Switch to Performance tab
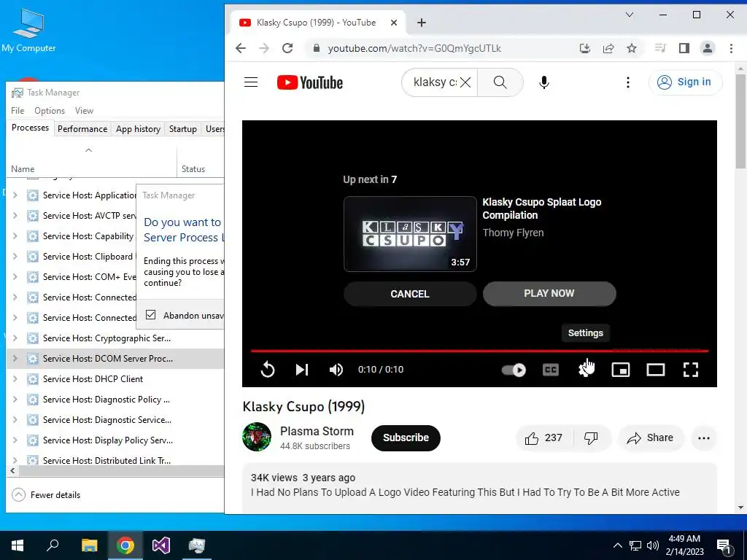The height and width of the screenshot is (560, 747). pyautogui.click(x=82, y=129)
